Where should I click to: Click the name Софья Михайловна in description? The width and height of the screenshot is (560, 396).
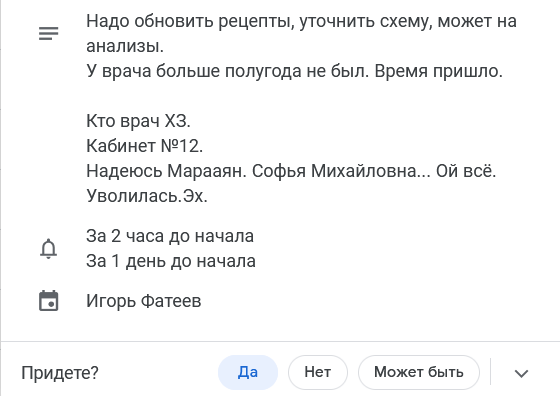(334, 171)
